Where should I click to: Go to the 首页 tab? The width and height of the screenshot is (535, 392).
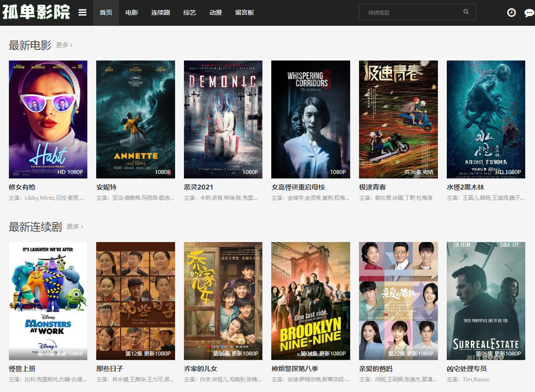tap(106, 12)
